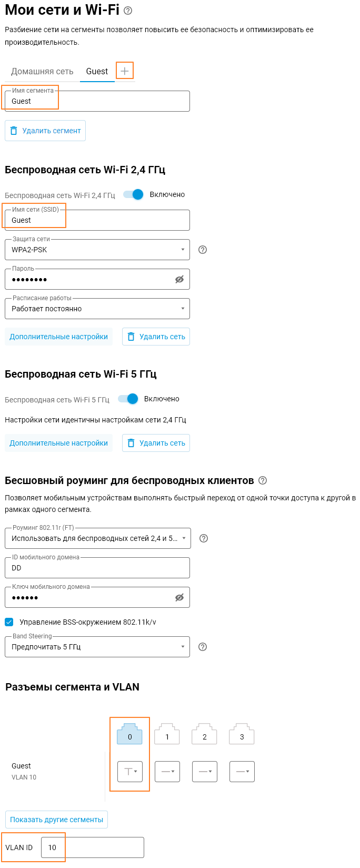Expand the work schedule dropdown
Viewport: 360px width, 868px height.
[97, 309]
